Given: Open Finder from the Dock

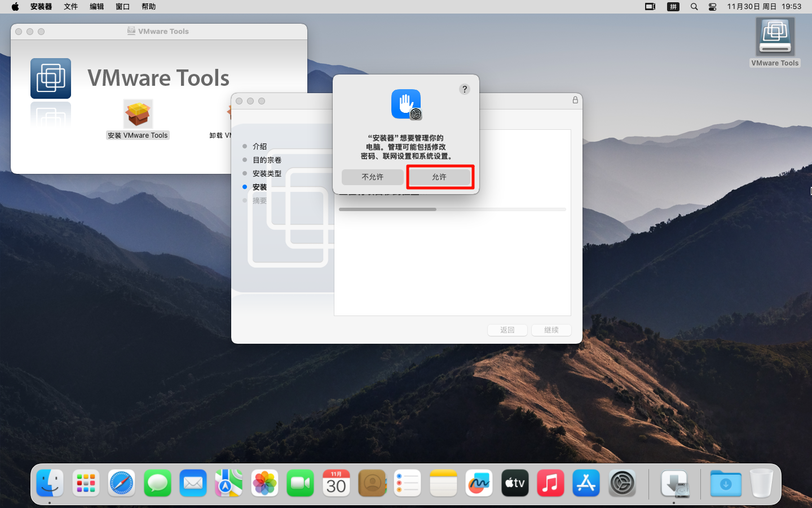Looking at the screenshot, I should [x=50, y=483].
